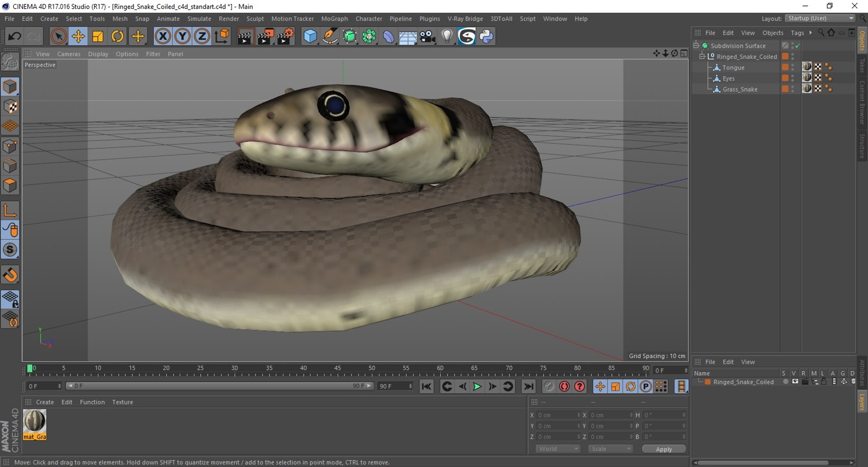The image size is (868, 467).
Task: Toggle visibility of Ringed_Snake_Coiled layer
Action: (x=795, y=382)
